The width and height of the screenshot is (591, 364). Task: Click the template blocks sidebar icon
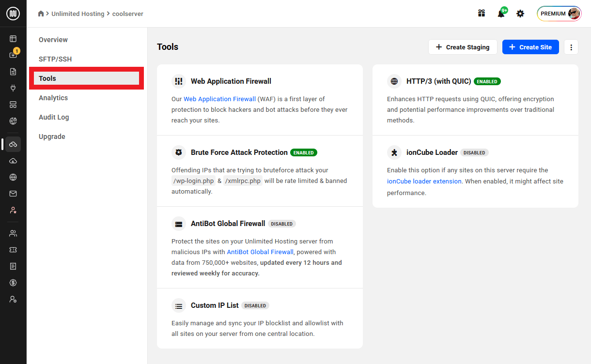click(x=13, y=105)
